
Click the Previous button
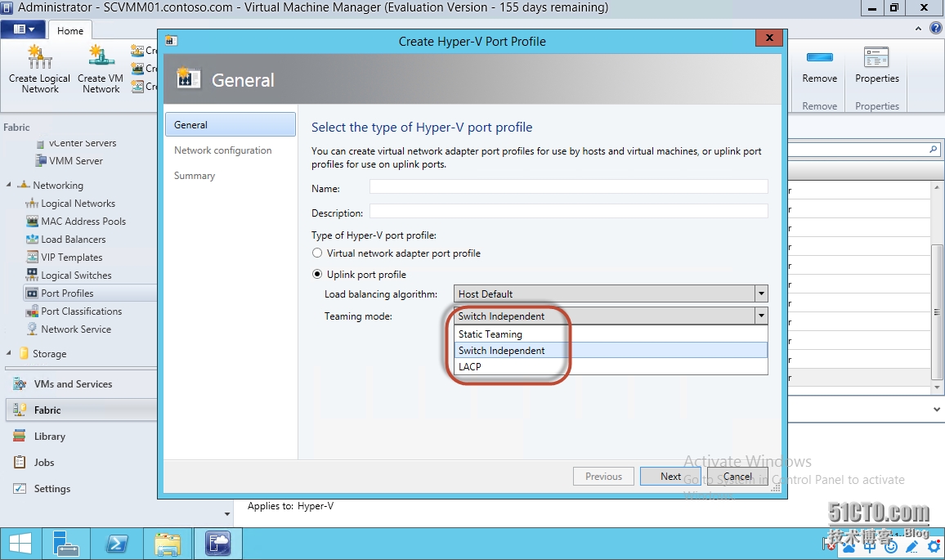(x=603, y=477)
